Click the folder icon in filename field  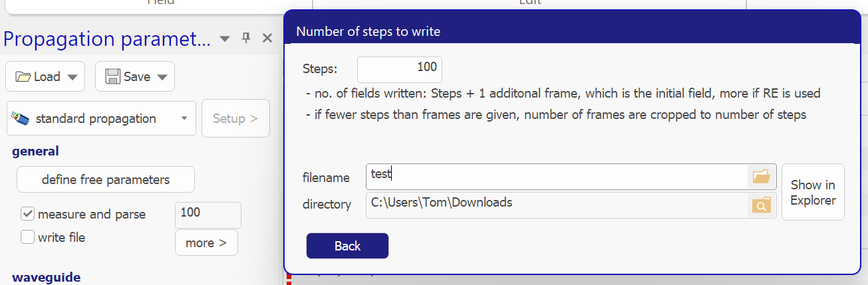[761, 177]
